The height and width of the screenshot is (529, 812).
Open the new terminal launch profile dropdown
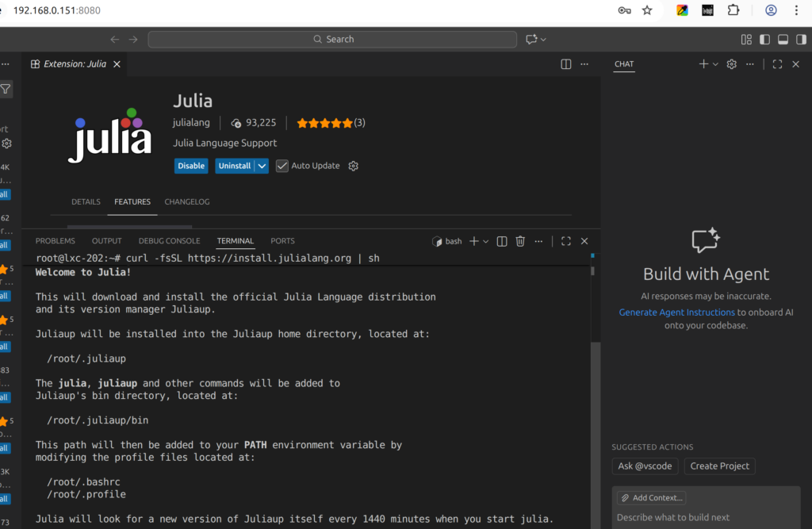tap(485, 241)
